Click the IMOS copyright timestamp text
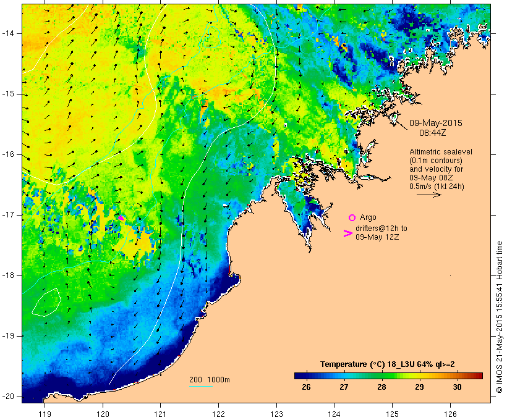The width and height of the screenshot is (507, 420). [x=500, y=317]
